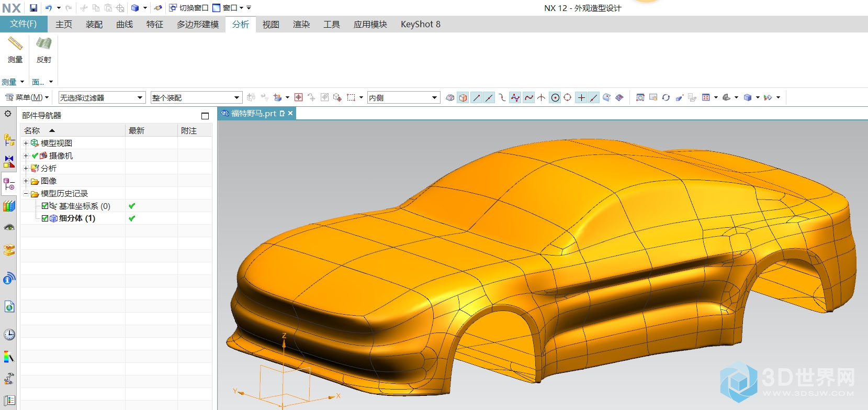Screen dimensions: 868x410
Task: Open the 反射 (Reflection) analysis tool
Action: [x=44, y=50]
